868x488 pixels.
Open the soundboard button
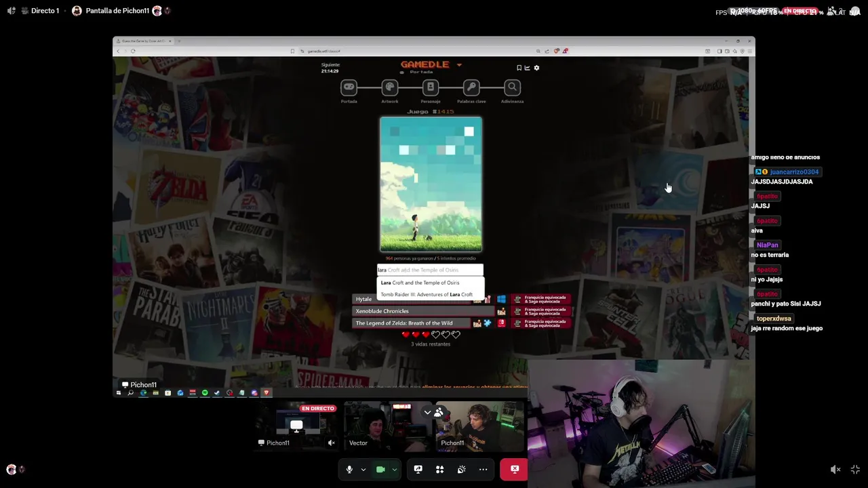click(x=461, y=469)
